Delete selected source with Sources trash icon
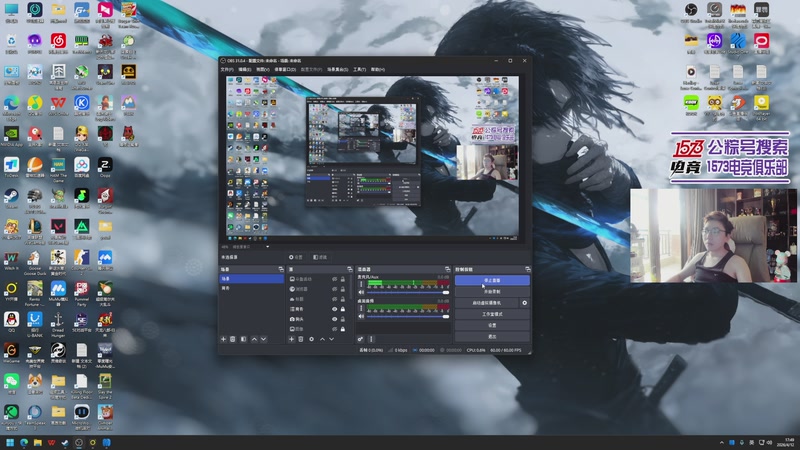This screenshot has height=450, width=800. pos(301,339)
